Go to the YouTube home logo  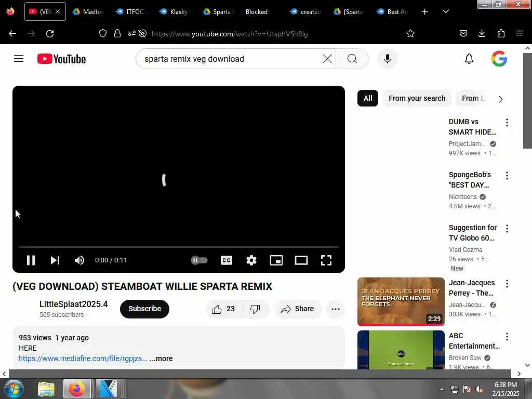tap(61, 59)
